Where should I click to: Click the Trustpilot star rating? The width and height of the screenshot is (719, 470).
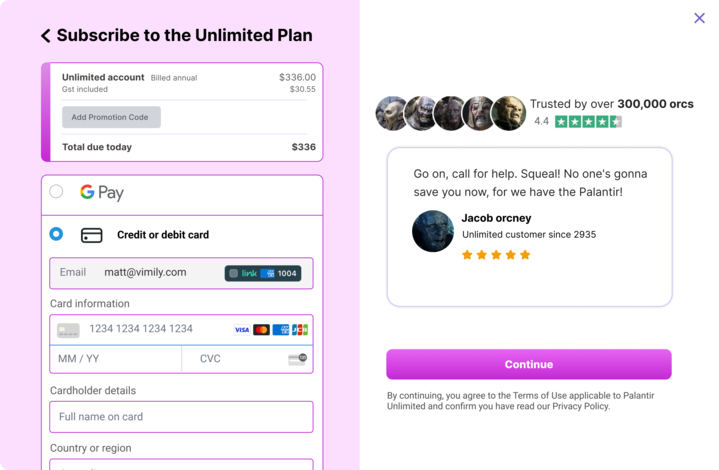tap(588, 122)
